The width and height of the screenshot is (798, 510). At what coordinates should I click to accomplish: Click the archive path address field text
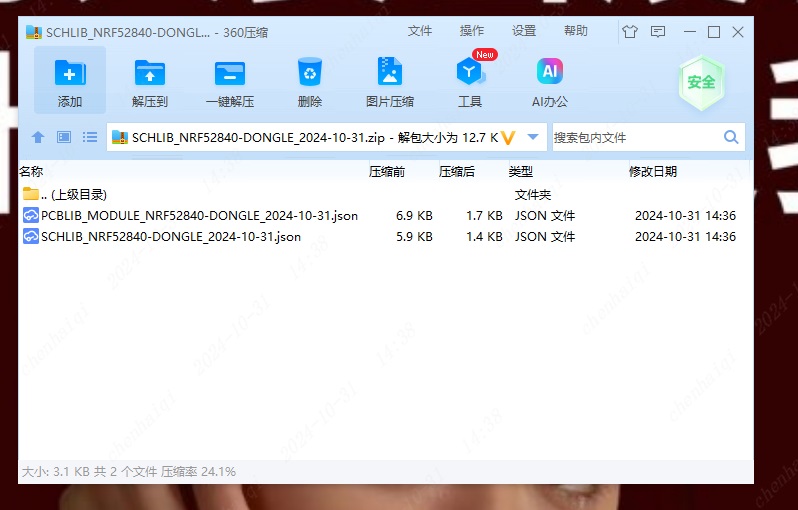(x=315, y=137)
